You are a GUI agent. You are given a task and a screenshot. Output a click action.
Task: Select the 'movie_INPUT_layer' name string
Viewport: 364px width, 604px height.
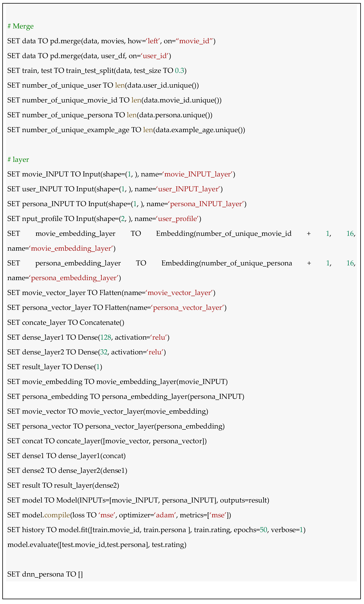click(199, 175)
